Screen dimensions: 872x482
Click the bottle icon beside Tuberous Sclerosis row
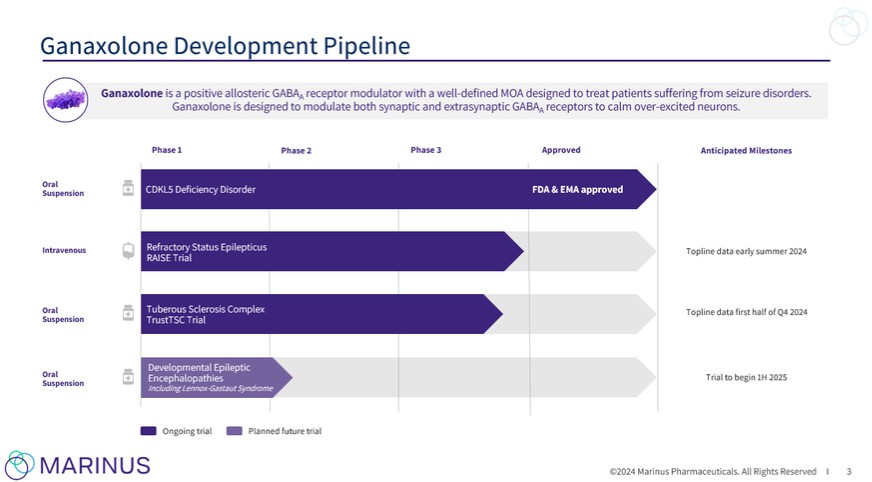(x=128, y=313)
